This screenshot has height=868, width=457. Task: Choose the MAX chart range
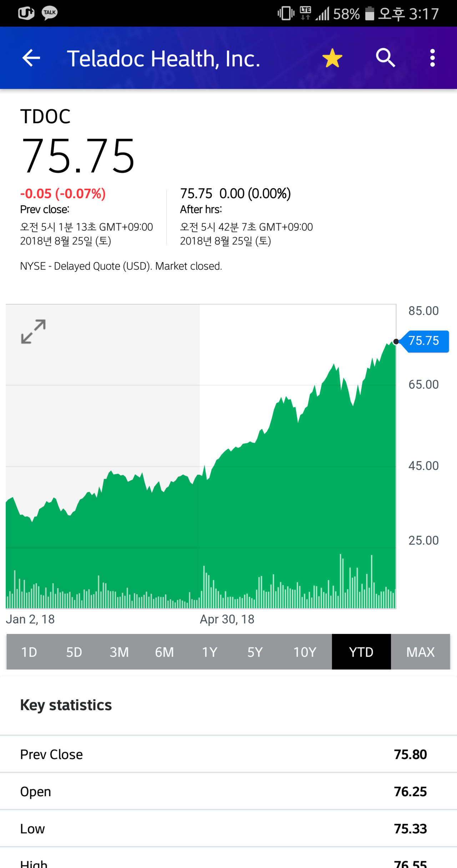pyautogui.click(x=420, y=652)
